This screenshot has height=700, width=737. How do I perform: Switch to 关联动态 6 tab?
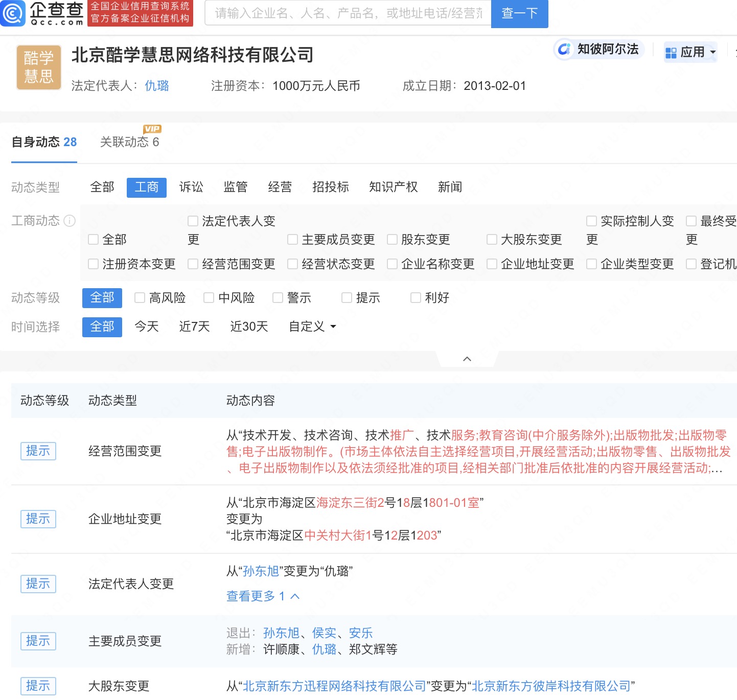130,142
